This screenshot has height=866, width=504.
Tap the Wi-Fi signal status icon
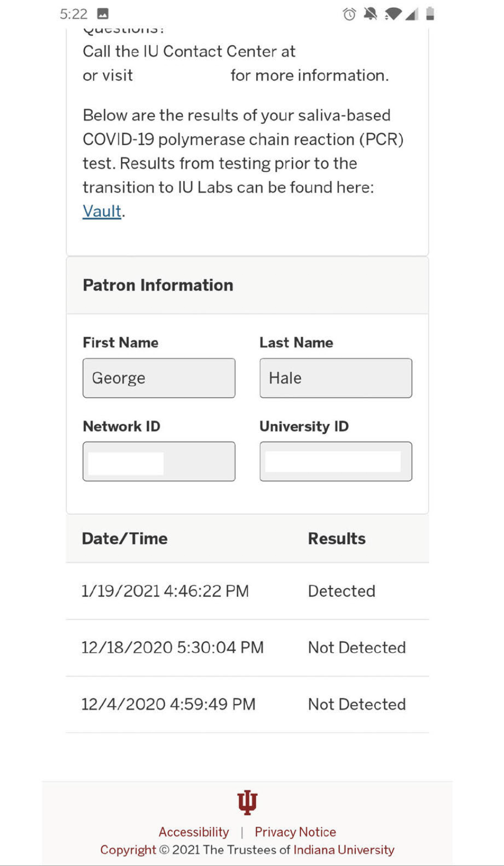393,14
